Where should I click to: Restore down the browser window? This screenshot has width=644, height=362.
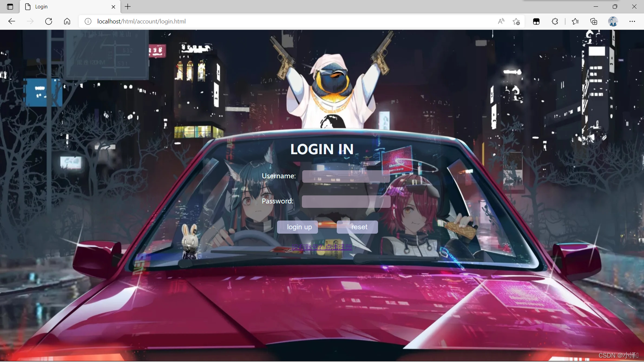click(615, 7)
